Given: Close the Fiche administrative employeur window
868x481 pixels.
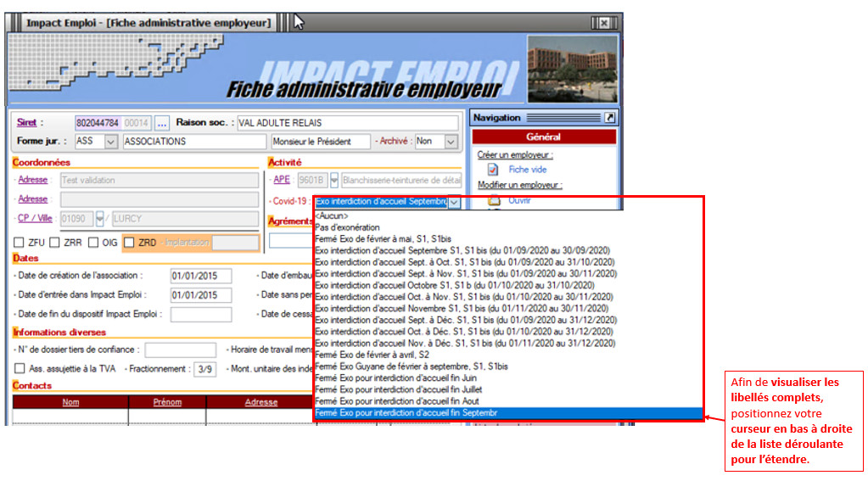Looking at the screenshot, I should click(x=604, y=23).
